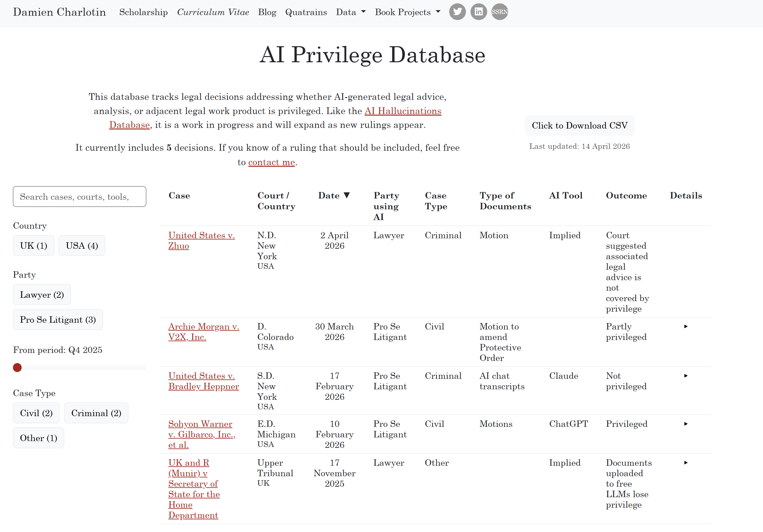Toggle the UK (1) country filter
Screen dimensions: 763x532
pyautogui.click(x=34, y=246)
